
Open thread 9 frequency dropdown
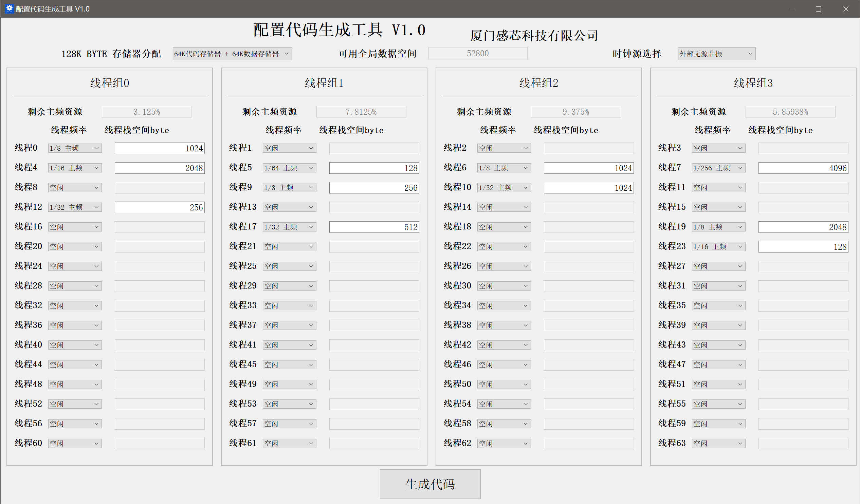(x=289, y=188)
